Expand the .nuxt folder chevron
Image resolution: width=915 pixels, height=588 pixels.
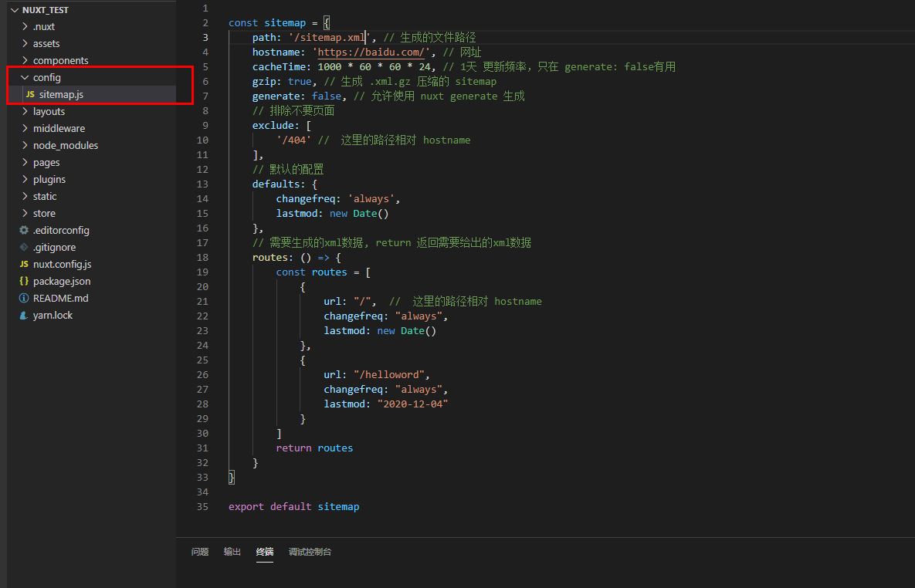pyautogui.click(x=25, y=26)
